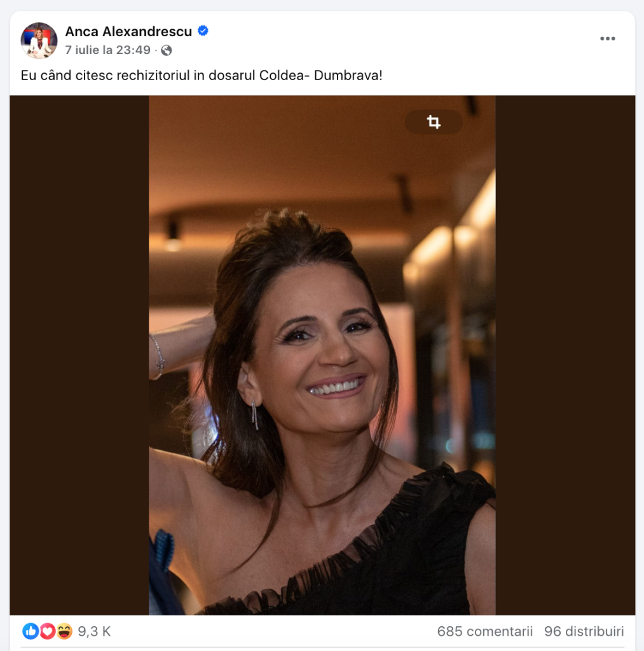Click the red heart Love reaction icon
This screenshot has height=651, width=644.
[x=47, y=631]
